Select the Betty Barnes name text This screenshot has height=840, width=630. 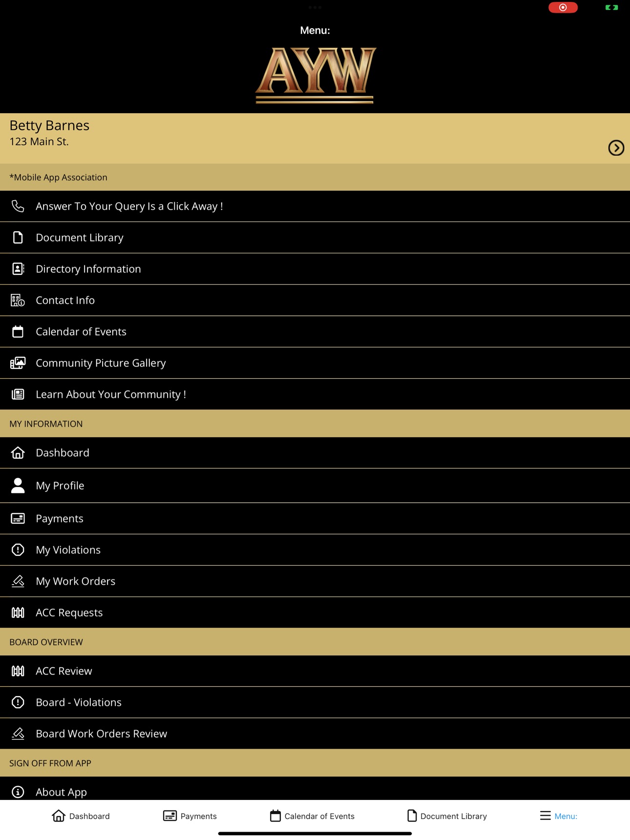pos(49,125)
